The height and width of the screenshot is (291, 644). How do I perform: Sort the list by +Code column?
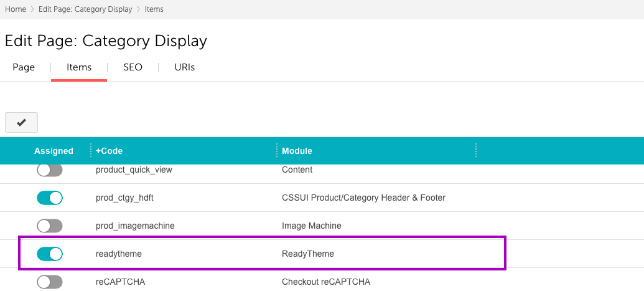109,151
